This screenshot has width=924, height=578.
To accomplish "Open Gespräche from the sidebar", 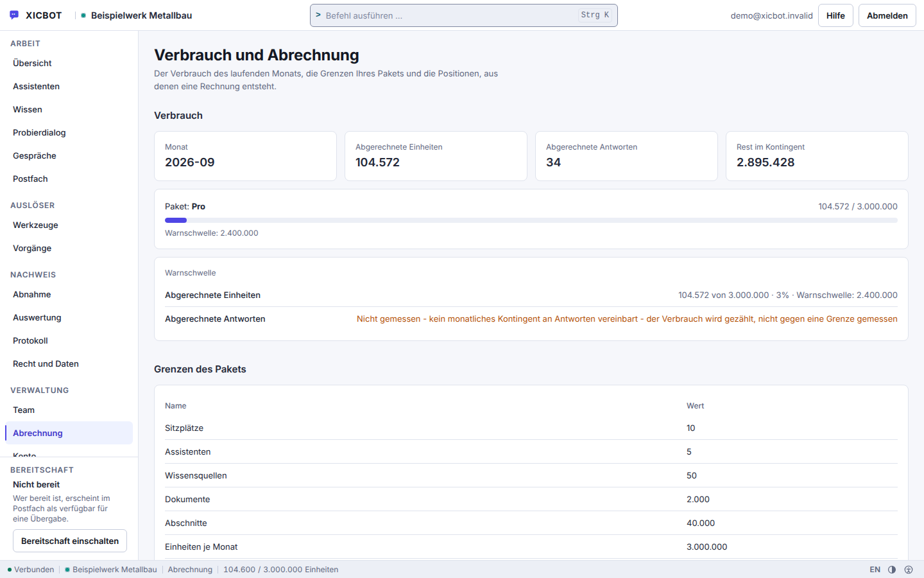I will [x=69, y=155].
